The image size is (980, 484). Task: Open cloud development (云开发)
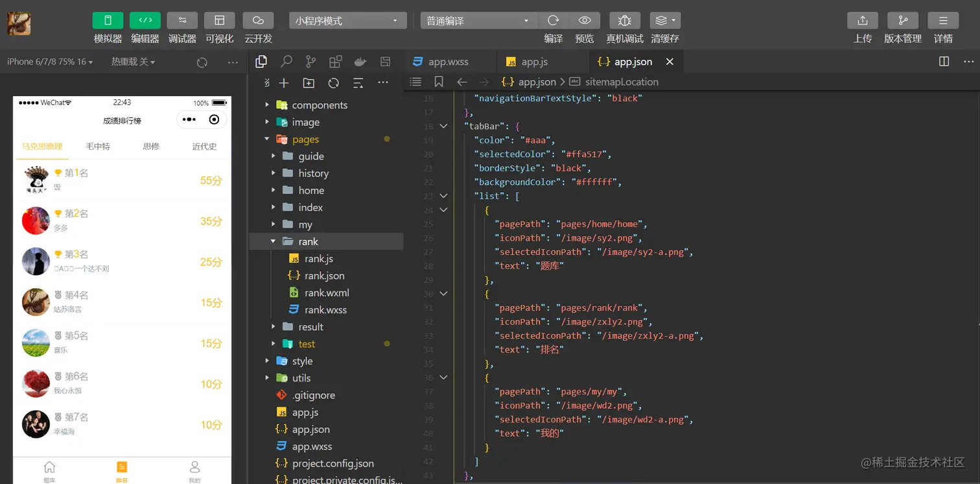click(x=258, y=20)
